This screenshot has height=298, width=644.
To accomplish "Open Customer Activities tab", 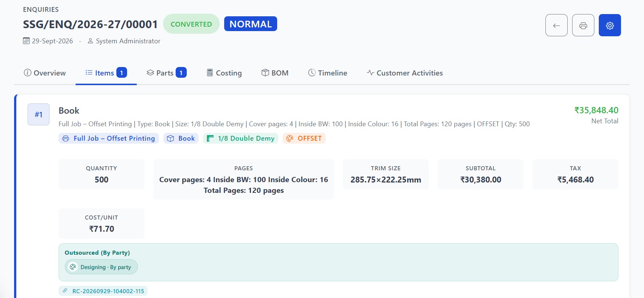I will point(405,73).
